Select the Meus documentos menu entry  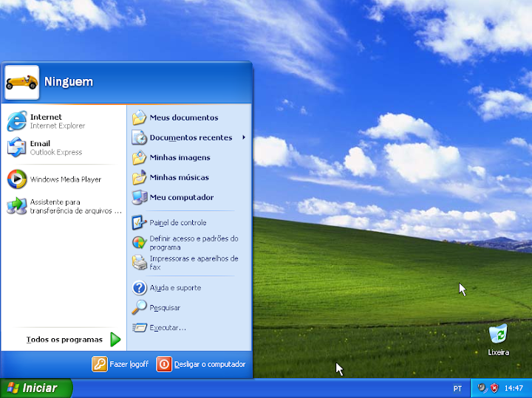click(x=189, y=117)
